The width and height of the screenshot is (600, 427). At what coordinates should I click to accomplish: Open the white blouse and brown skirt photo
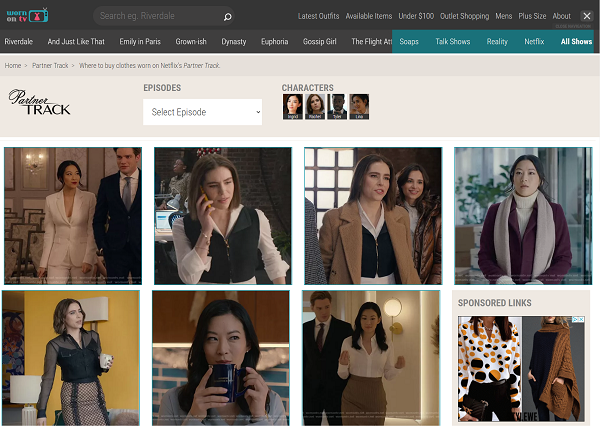[371, 358]
